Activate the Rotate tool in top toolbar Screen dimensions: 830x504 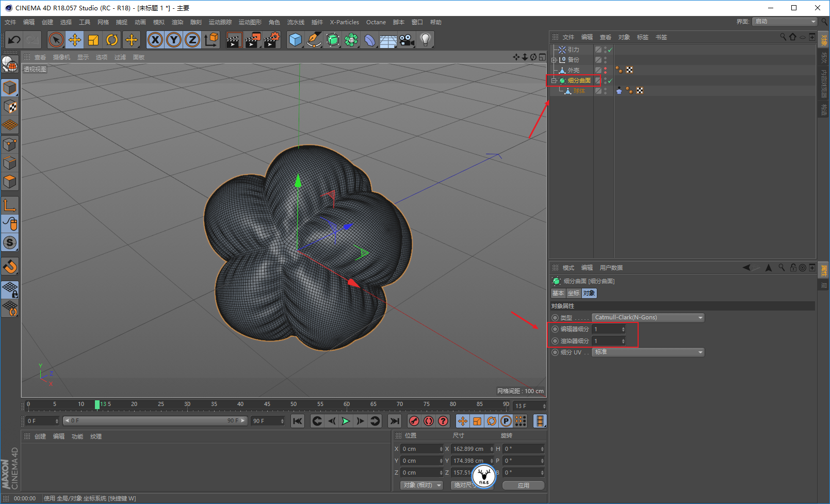tap(112, 40)
